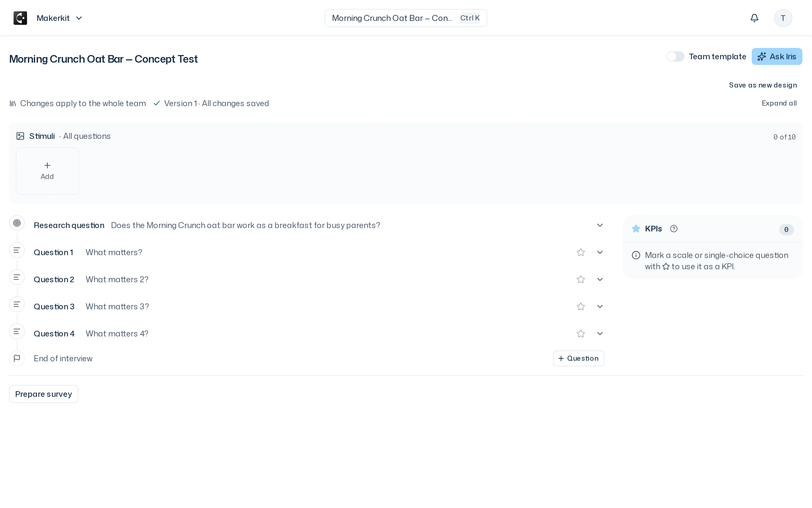The width and height of the screenshot is (812, 508).
Task: Toggle the Team template switch
Action: tap(675, 56)
